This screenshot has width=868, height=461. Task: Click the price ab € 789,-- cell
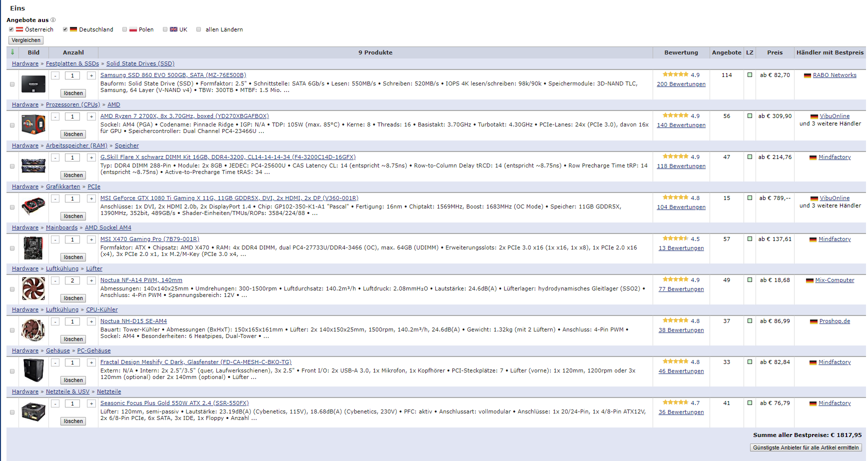[x=775, y=198]
